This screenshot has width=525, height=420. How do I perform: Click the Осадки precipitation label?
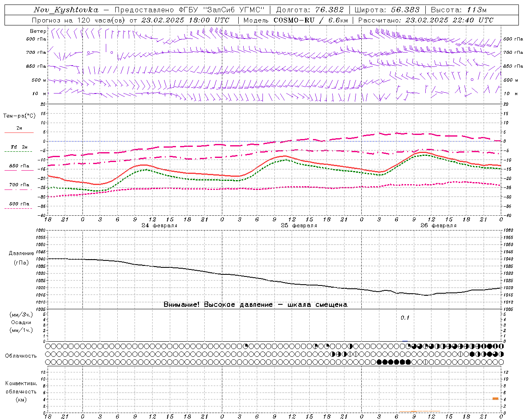21,322
